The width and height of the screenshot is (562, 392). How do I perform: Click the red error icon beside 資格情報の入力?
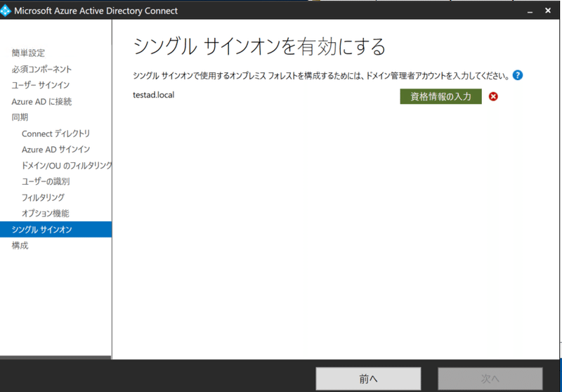(493, 96)
